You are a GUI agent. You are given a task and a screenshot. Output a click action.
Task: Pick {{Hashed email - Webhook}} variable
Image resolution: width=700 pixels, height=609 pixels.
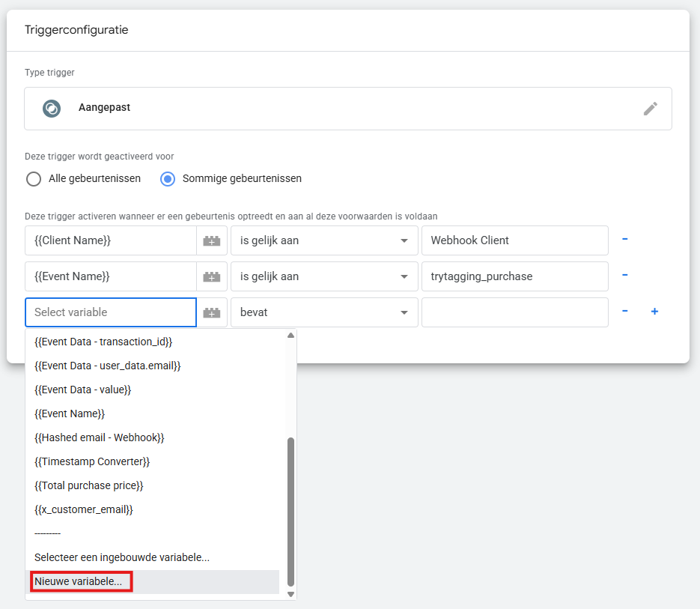100,437
